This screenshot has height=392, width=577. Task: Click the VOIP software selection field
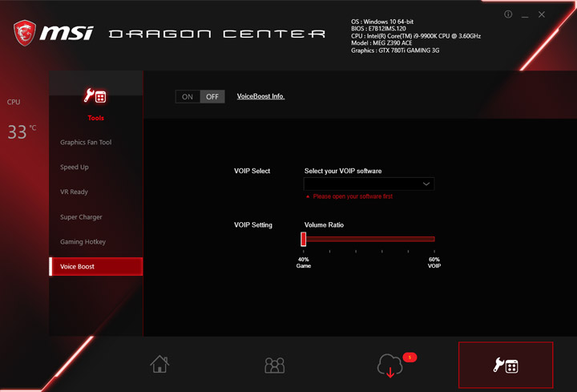pyautogui.click(x=369, y=184)
